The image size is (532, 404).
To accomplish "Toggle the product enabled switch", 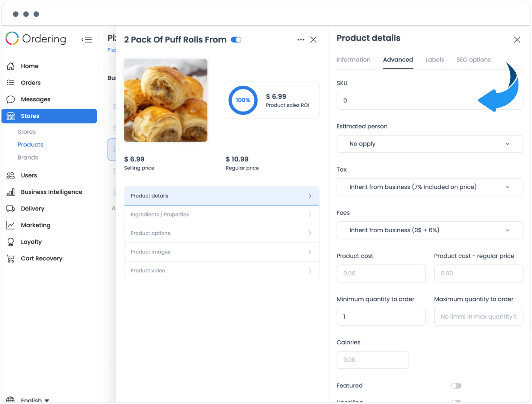I will pyautogui.click(x=236, y=40).
